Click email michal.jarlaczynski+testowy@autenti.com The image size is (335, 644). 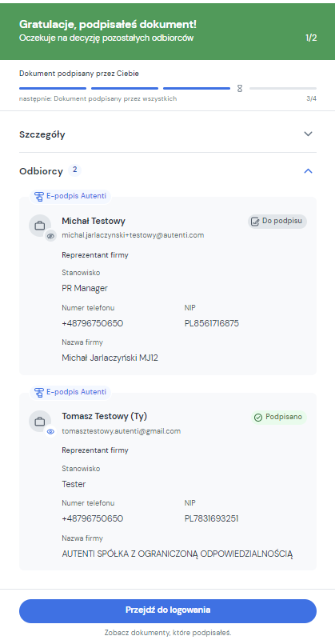point(133,235)
